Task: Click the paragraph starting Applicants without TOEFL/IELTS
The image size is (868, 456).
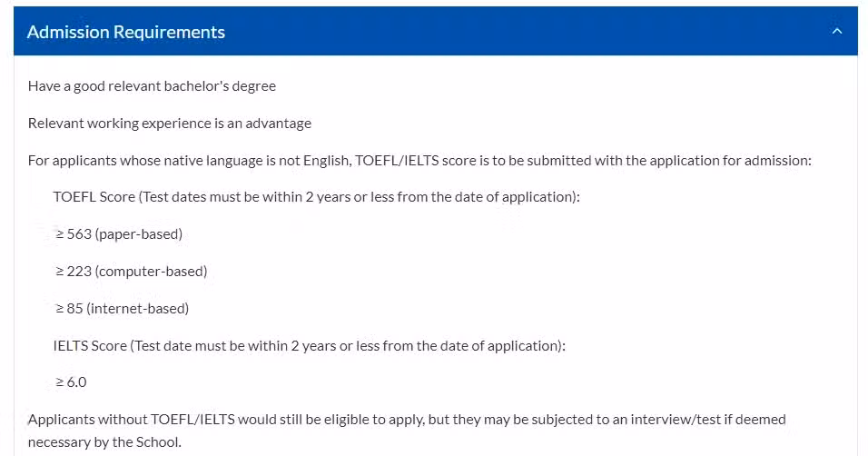Action: click(x=407, y=431)
